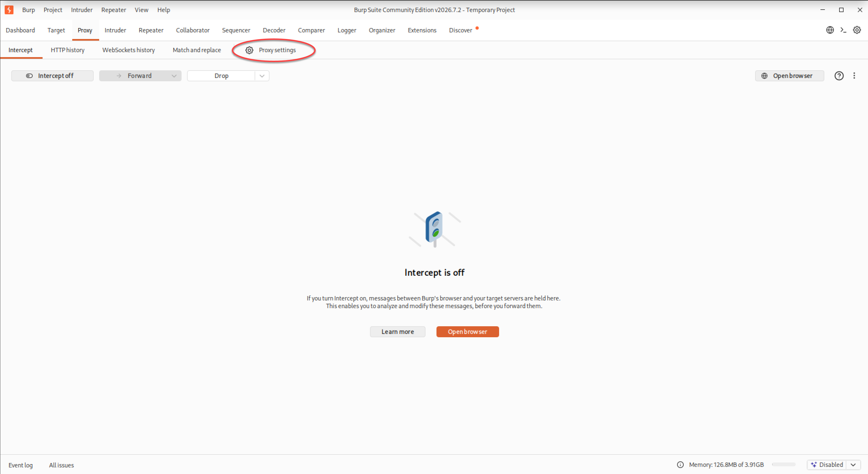Select the Intercept sub-tab
This screenshot has height=474, width=868.
21,50
